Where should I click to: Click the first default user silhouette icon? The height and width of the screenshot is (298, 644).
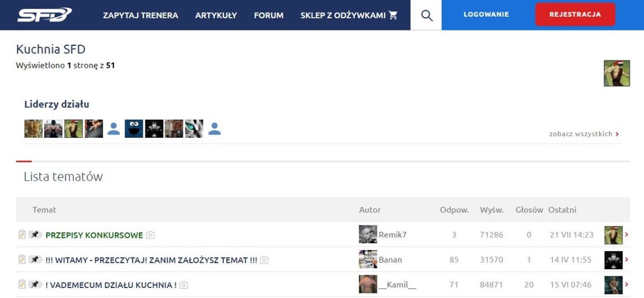(114, 129)
